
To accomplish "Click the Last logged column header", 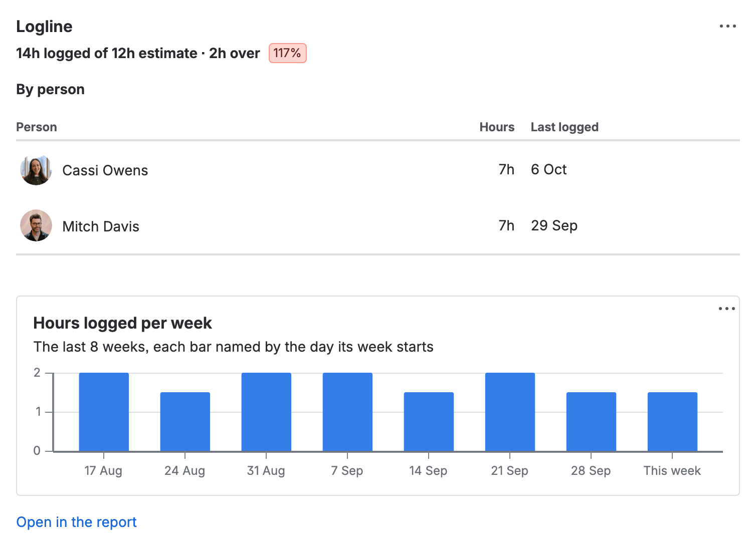I will point(564,127).
